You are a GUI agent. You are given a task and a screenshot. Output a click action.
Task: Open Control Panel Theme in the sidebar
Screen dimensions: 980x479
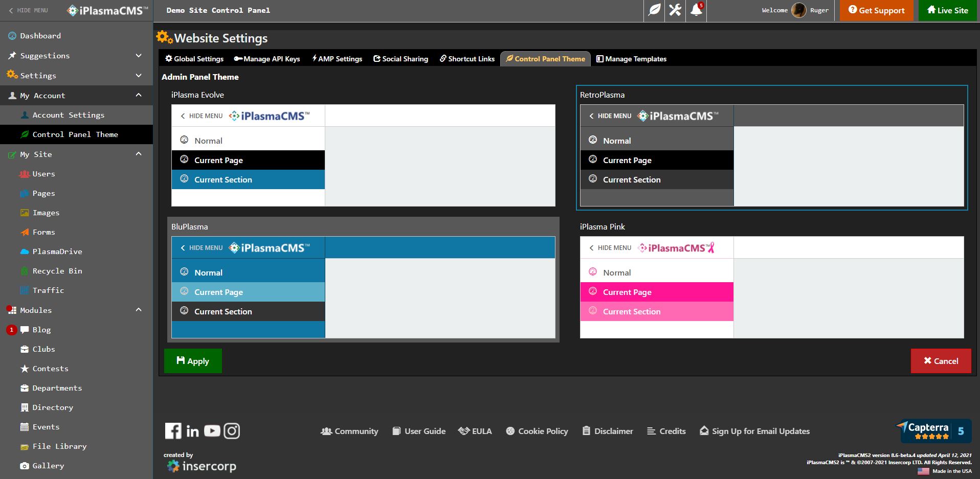[77, 134]
